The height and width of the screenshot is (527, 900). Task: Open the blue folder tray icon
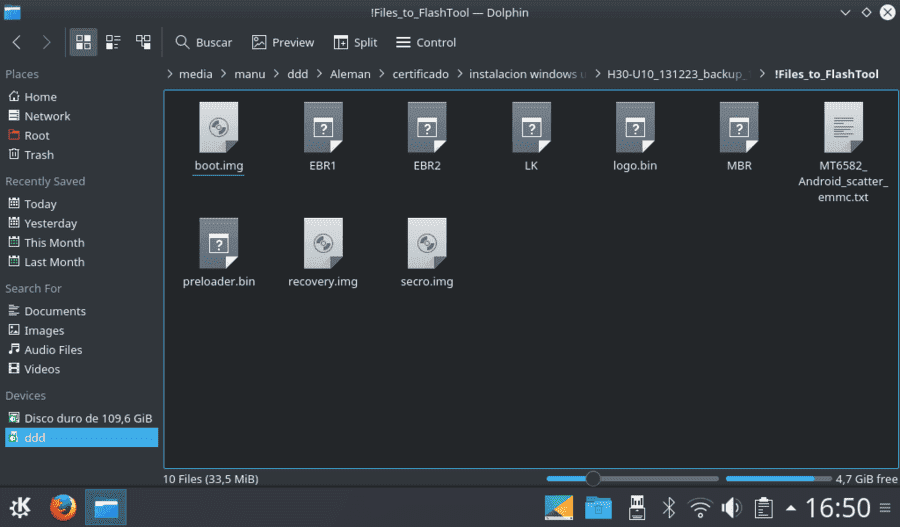click(x=598, y=507)
